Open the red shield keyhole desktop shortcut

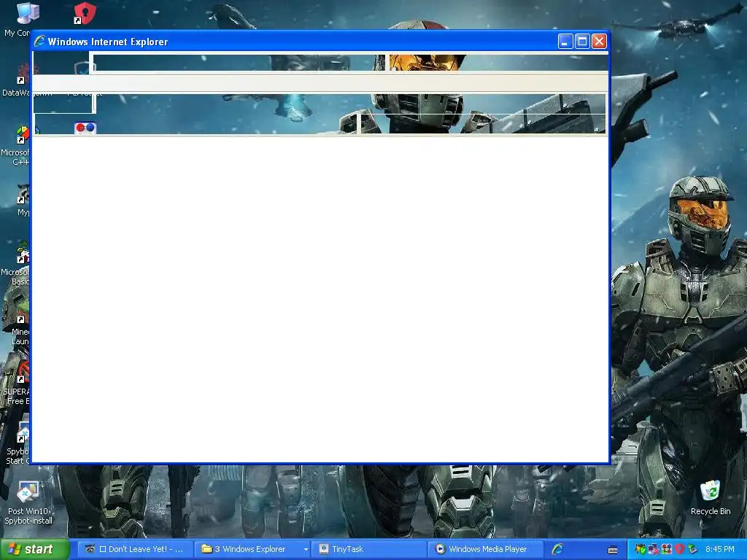(85, 13)
